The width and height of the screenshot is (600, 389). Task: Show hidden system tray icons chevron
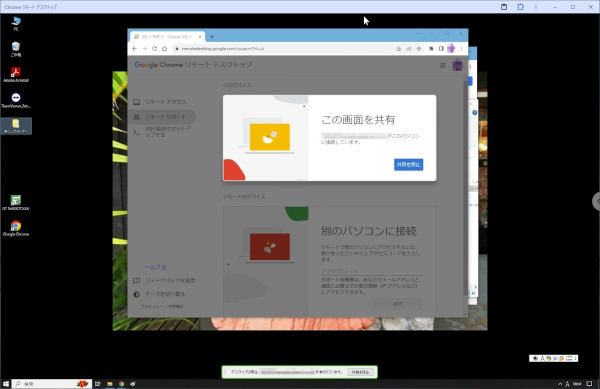560,384
